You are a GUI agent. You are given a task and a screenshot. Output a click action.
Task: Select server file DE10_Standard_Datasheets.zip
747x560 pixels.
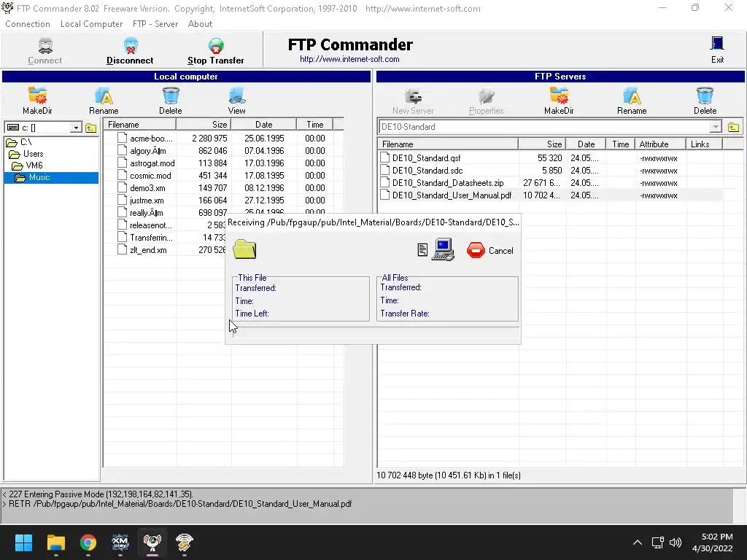(448, 183)
